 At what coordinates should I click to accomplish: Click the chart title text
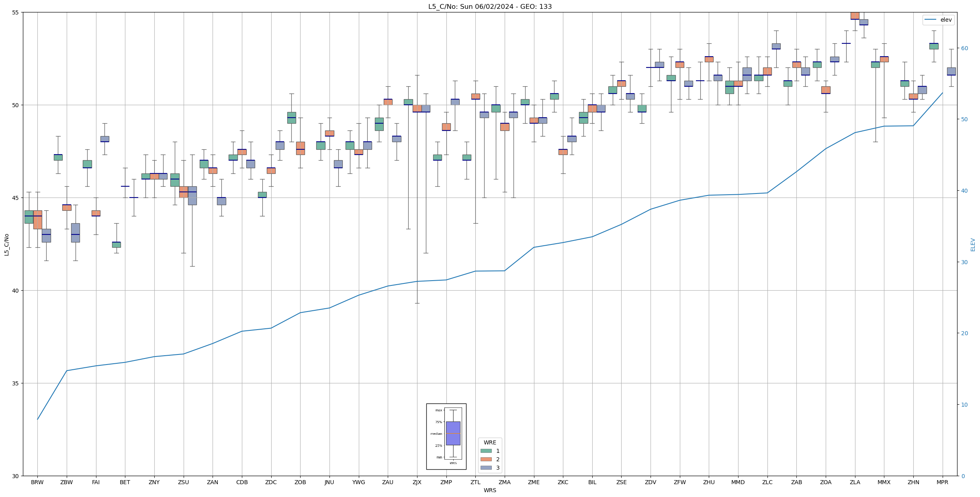(x=490, y=6)
